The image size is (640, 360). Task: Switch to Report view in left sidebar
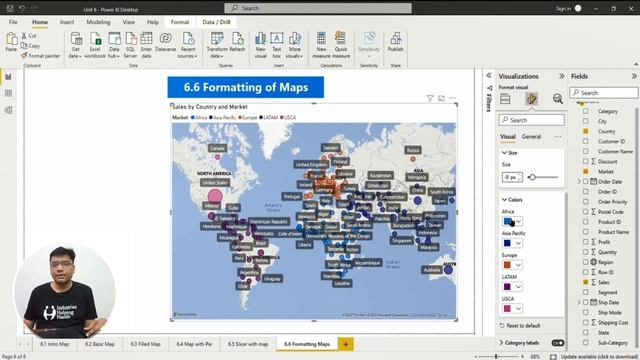tap(9, 77)
